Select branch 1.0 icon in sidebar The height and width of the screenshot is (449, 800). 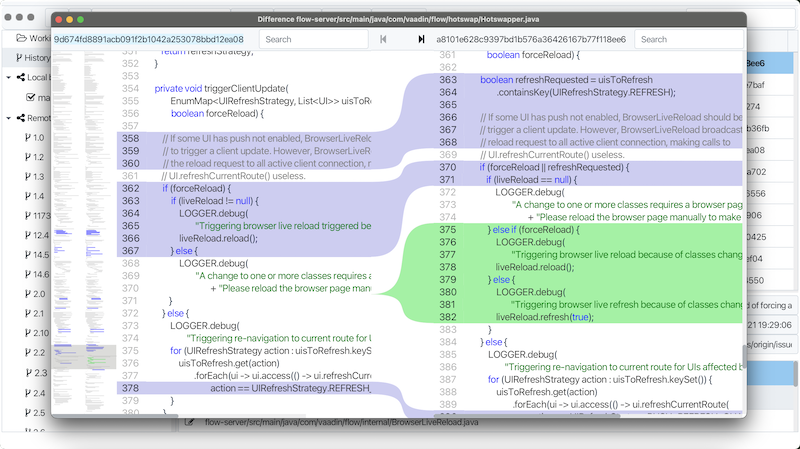click(29, 137)
